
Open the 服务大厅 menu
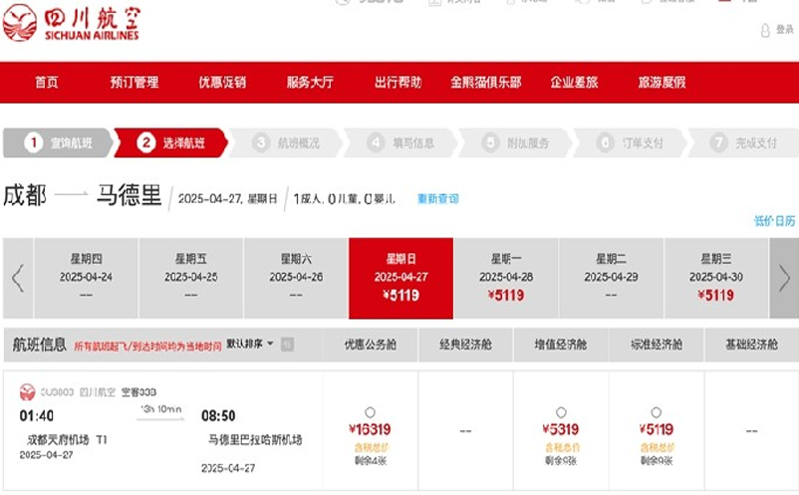[310, 82]
